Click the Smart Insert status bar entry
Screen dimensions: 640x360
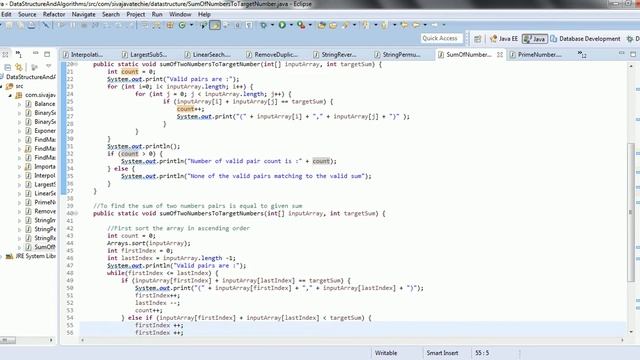(442, 353)
